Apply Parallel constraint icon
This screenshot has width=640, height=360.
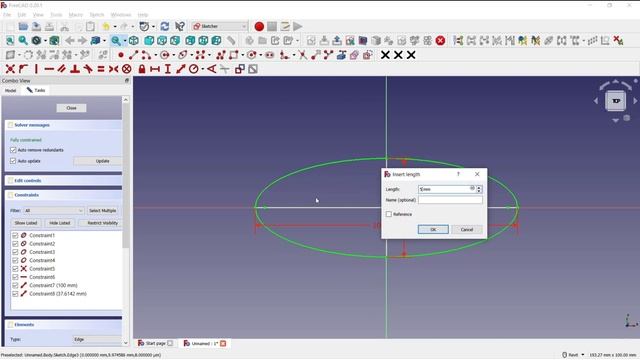62,69
